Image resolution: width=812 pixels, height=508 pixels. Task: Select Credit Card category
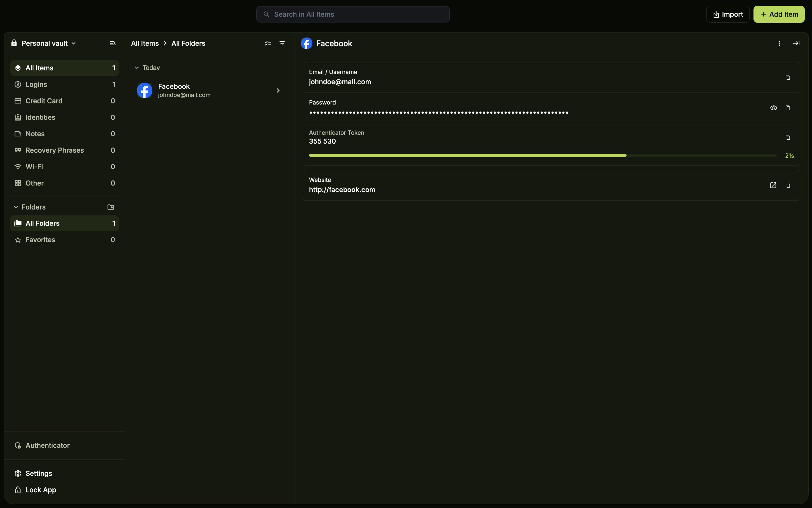click(65, 101)
